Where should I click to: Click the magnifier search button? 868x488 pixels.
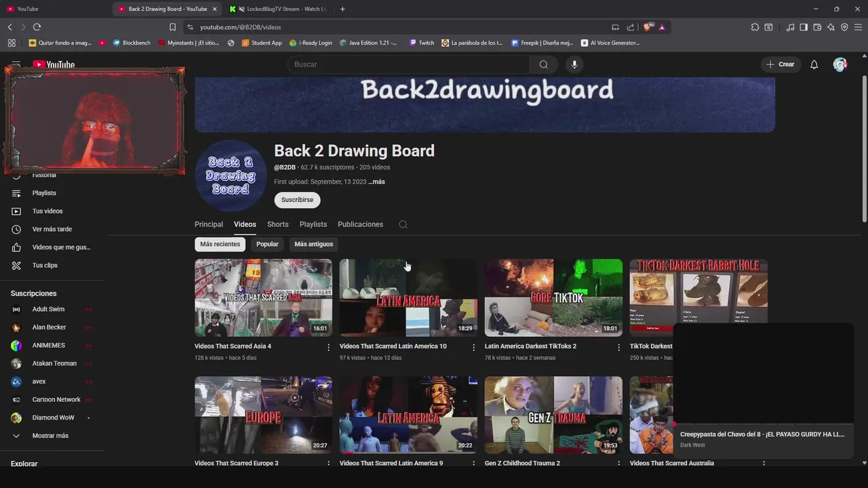(x=544, y=64)
